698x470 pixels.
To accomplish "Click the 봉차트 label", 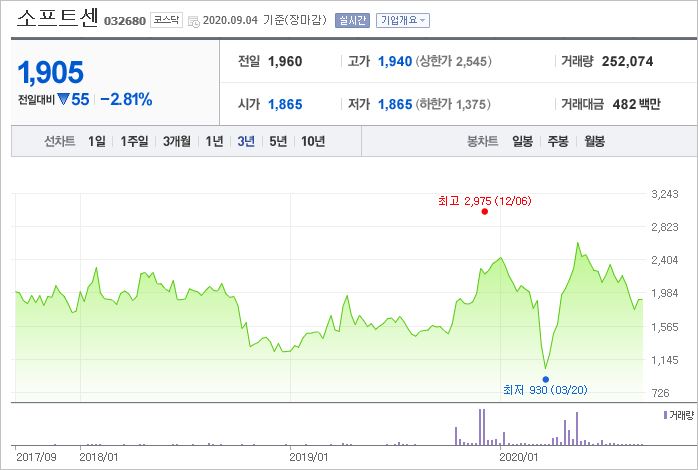I will click(x=482, y=142).
